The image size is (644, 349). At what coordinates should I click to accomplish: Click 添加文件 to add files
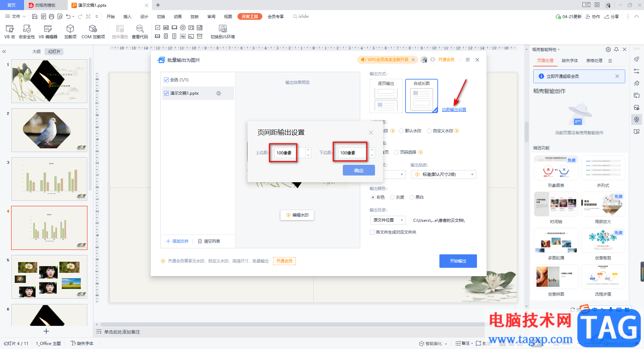[x=177, y=241]
